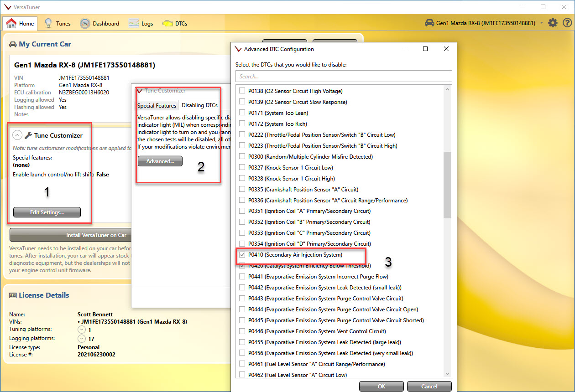575x392 pixels.
Task: Check P0336 Crankshaft Sensor Range/Performance
Action: coord(242,201)
